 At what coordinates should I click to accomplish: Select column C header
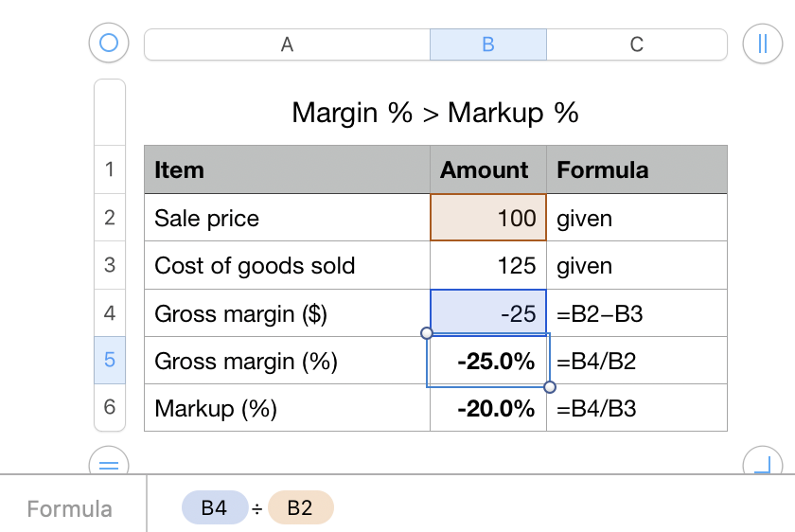[x=637, y=44]
